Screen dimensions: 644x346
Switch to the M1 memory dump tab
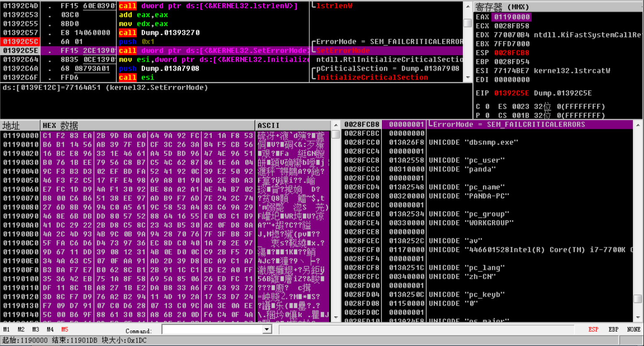(x=7, y=329)
